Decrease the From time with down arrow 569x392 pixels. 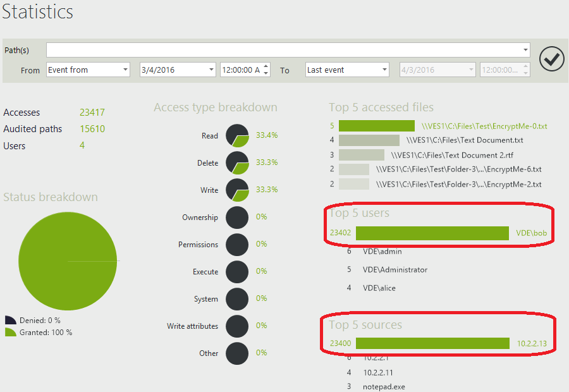tap(266, 73)
